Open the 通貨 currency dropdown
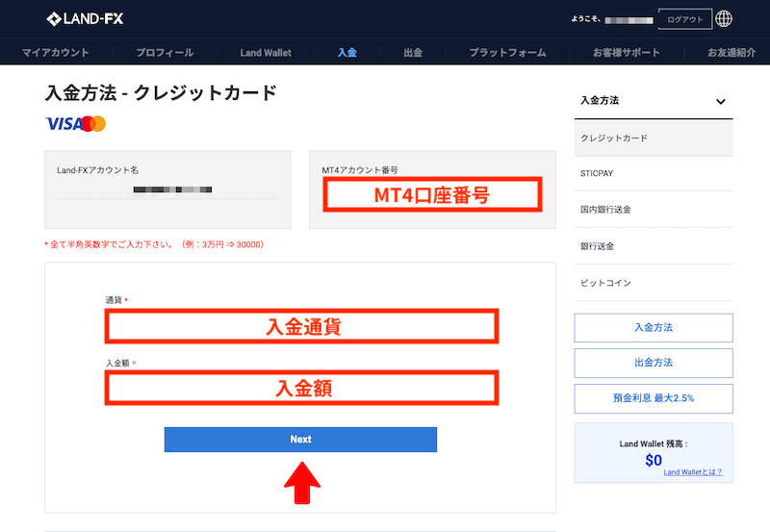770x532 pixels. point(301,326)
